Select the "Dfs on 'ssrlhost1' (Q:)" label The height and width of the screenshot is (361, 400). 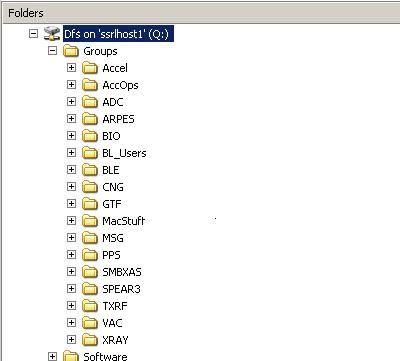click(118, 34)
